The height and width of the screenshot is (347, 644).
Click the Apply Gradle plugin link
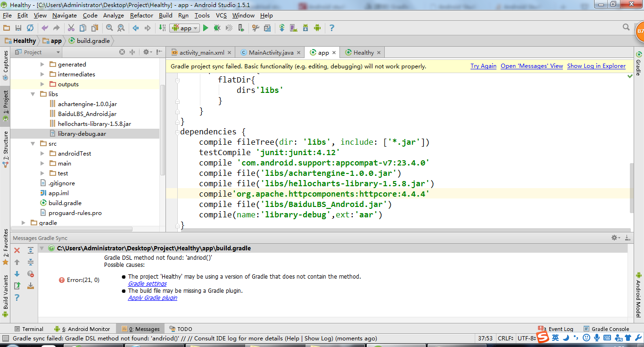[x=153, y=298]
